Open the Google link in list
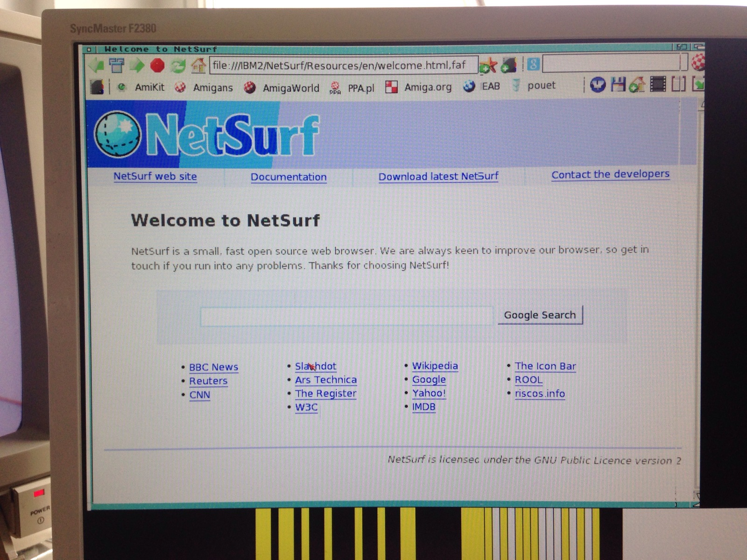The image size is (747, 560). coord(429,380)
